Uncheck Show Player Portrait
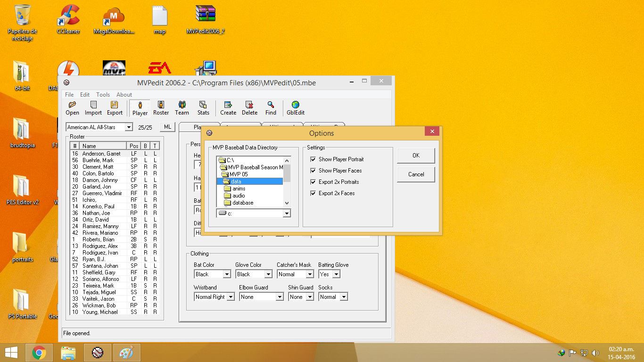Image resolution: width=644 pixels, height=362 pixels. tap(313, 159)
